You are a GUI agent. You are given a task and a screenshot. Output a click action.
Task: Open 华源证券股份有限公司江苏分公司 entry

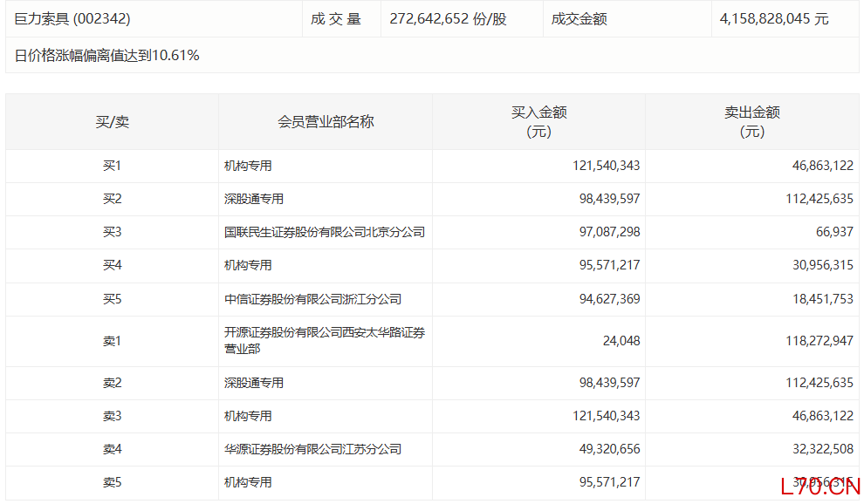coord(312,449)
